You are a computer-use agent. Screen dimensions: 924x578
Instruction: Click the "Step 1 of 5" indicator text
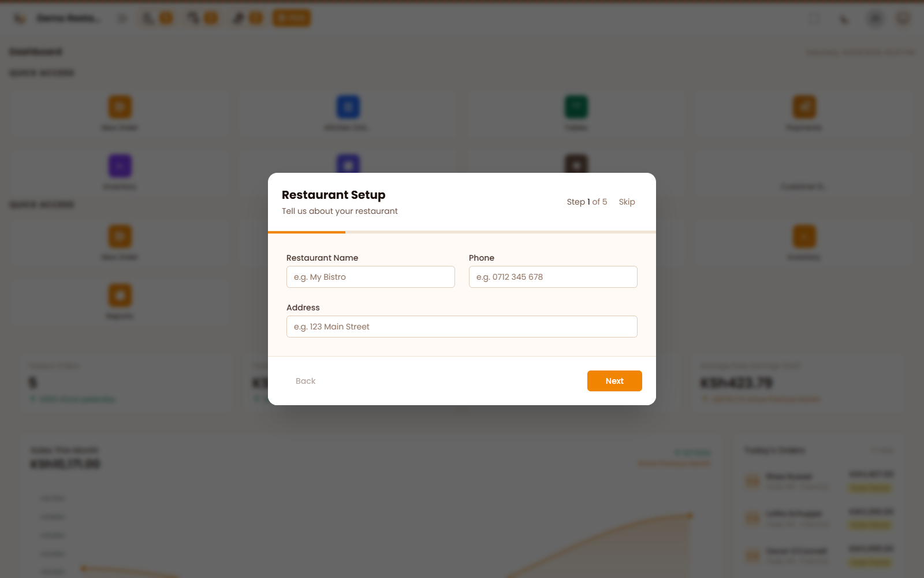pyautogui.click(x=587, y=202)
